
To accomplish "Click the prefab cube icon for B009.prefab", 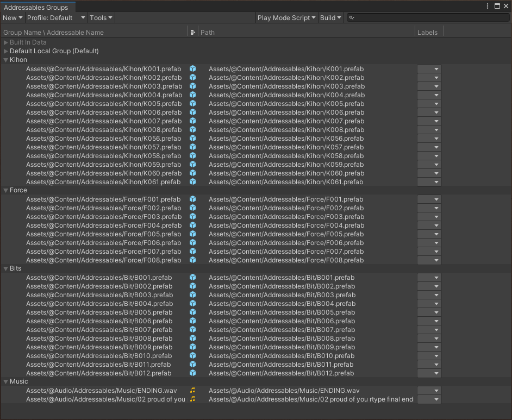I will pos(192,347).
